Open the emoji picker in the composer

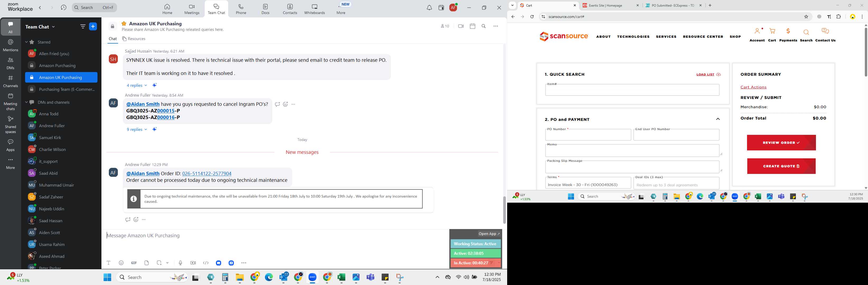121,263
